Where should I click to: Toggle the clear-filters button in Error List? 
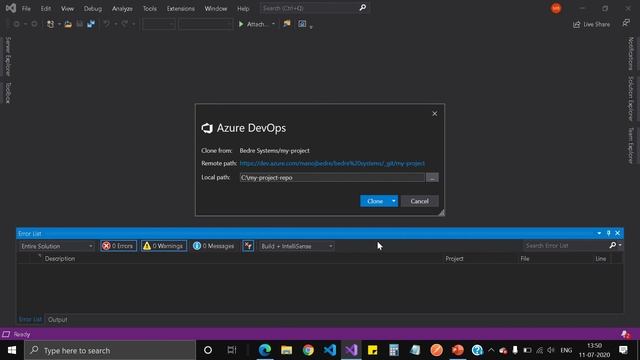pos(248,246)
